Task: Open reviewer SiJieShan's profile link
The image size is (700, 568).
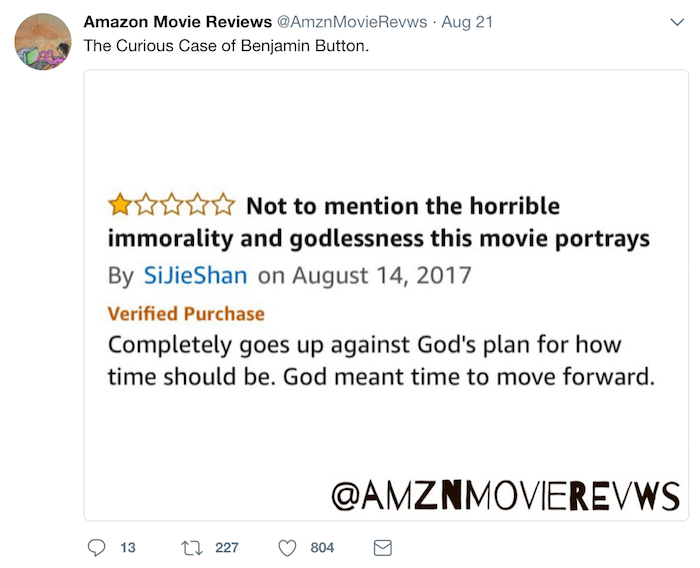Action: 195,275
